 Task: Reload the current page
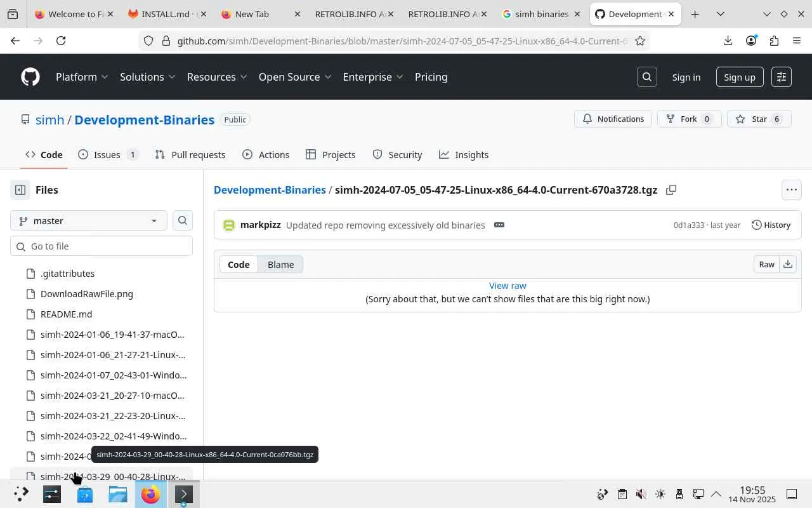pos(61,41)
